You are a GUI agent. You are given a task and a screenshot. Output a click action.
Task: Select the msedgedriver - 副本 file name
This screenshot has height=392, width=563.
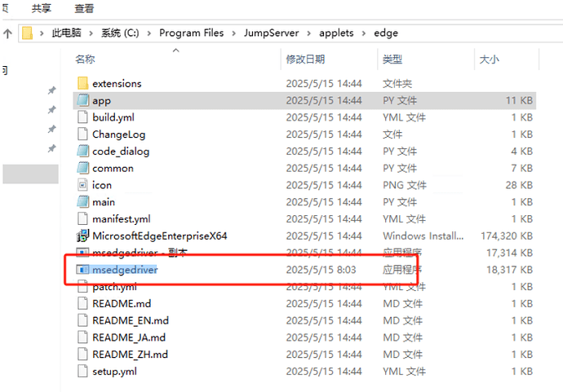(140, 253)
